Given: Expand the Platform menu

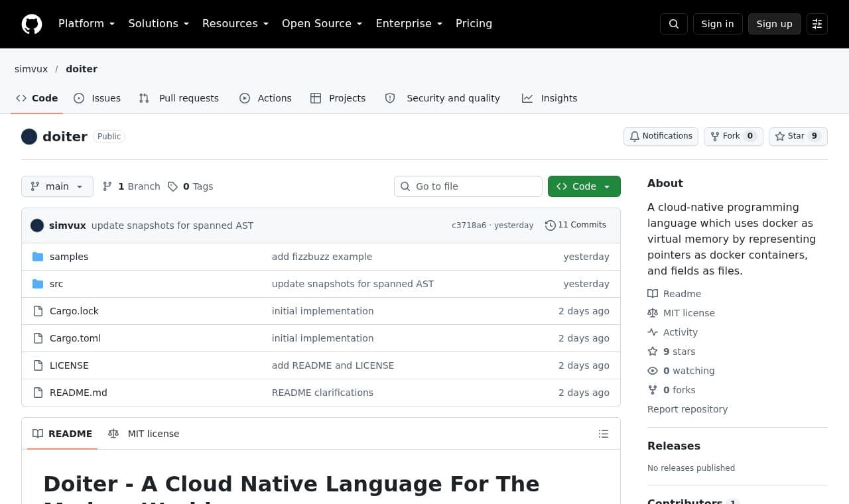Looking at the screenshot, I should pyautogui.click(x=86, y=24).
